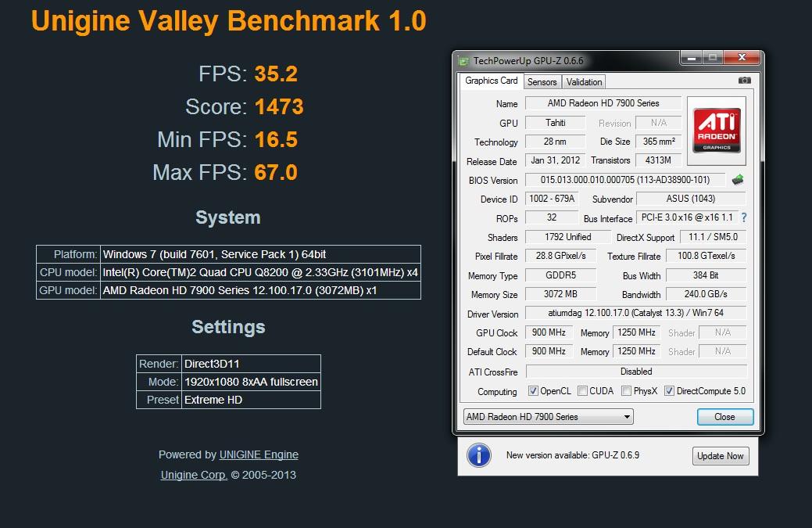Click the GPU-Z title bar app icon
The height and width of the screenshot is (528, 812).
click(x=463, y=61)
